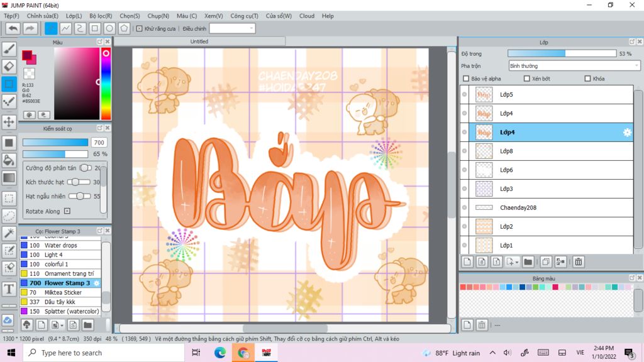Open the Pha trộn blend mode dropdown
This screenshot has height=362, width=644.
(574, 65)
